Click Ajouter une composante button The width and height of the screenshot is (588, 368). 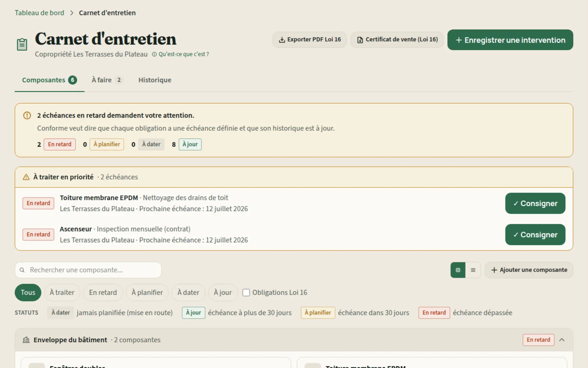[x=529, y=270]
